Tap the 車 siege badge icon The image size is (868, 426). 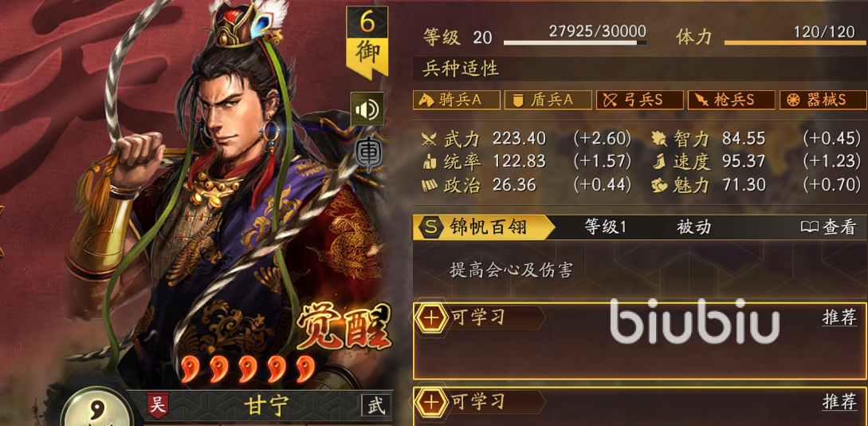367,155
